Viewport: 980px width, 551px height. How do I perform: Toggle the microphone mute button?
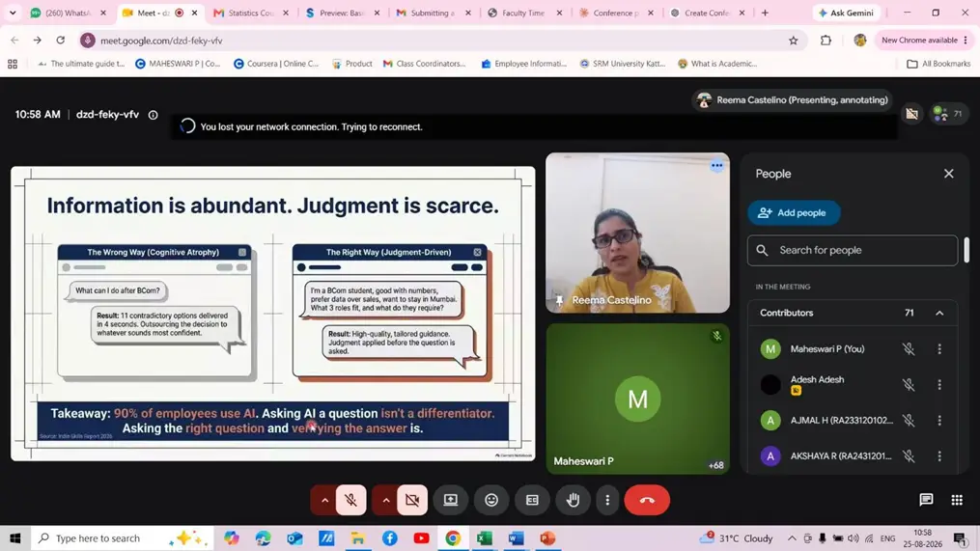(351, 500)
